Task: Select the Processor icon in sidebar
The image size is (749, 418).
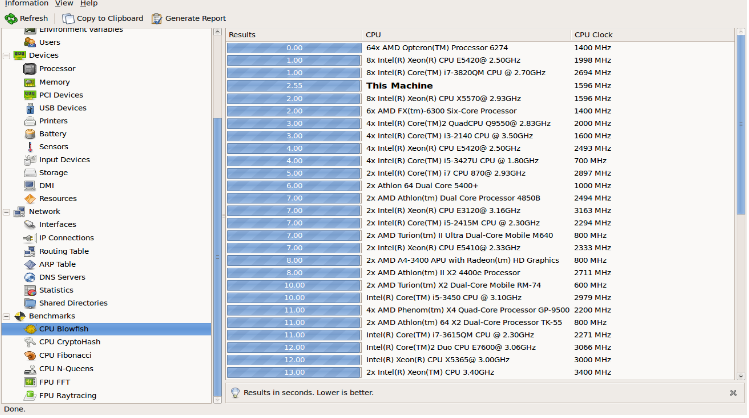Action: click(30, 69)
